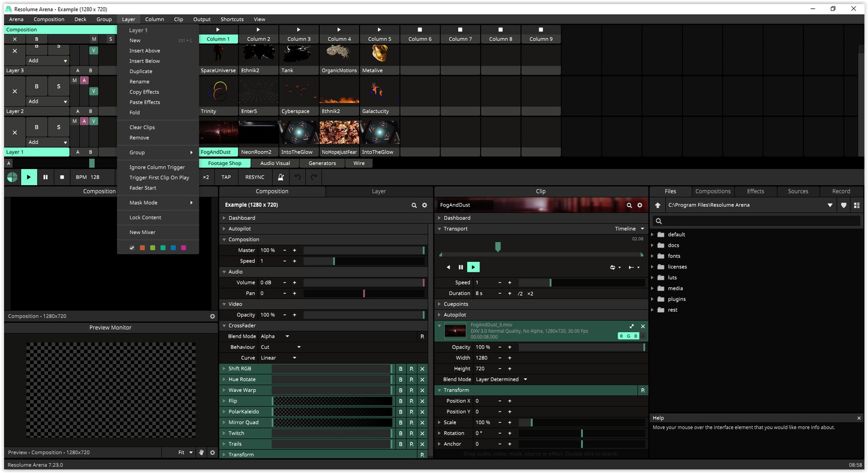Toggle the checkmark color option in Layer menu
868x473 pixels.
tap(132, 248)
